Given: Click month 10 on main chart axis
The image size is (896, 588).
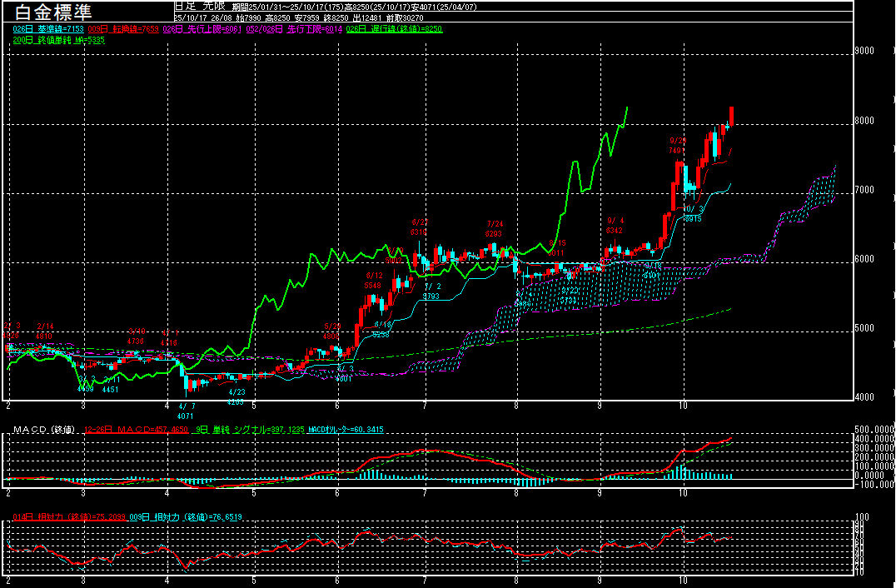Looking at the screenshot, I should click(x=683, y=405).
